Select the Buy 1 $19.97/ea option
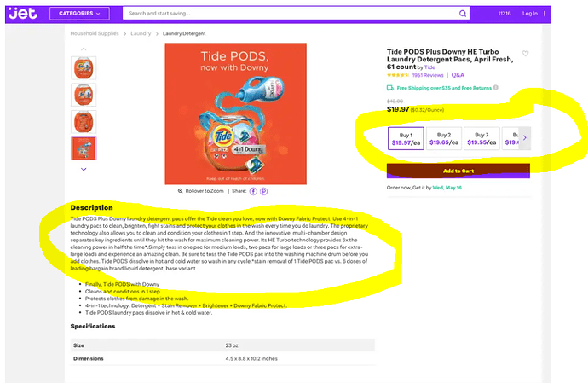Viewport: 588px width, 383px height. pyautogui.click(x=406, y=138)
